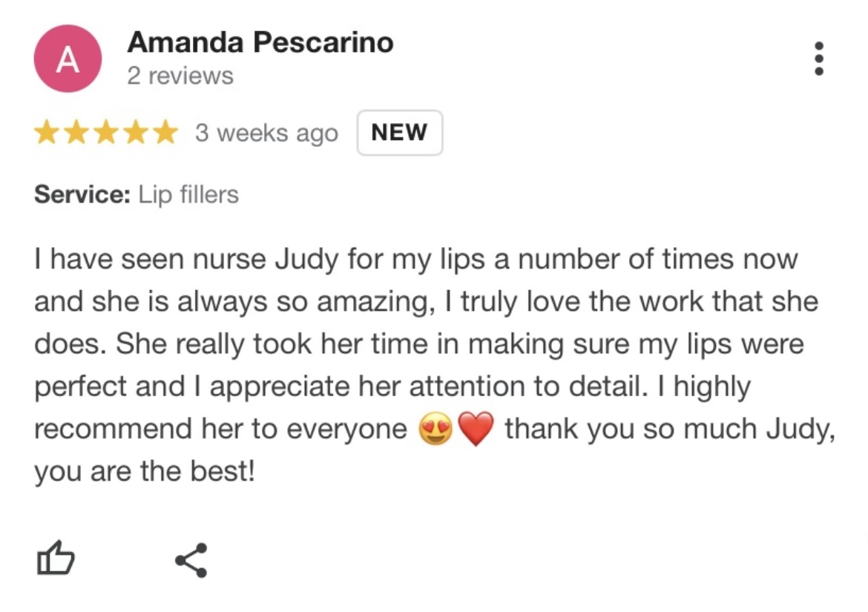Open the pink "A" profile avatar
This screenshot has width=868, height=612.
(68, 59)
